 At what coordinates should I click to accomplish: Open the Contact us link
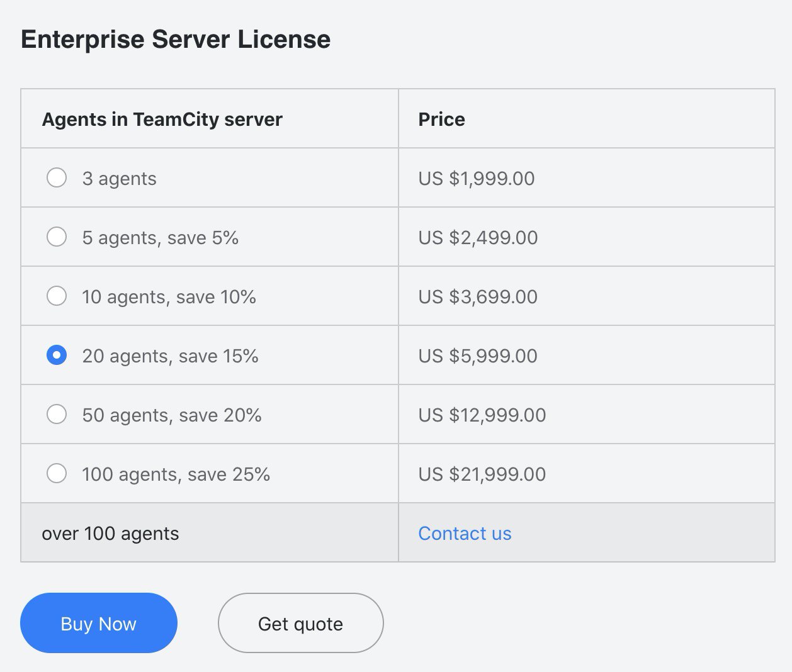coord(465,534)
